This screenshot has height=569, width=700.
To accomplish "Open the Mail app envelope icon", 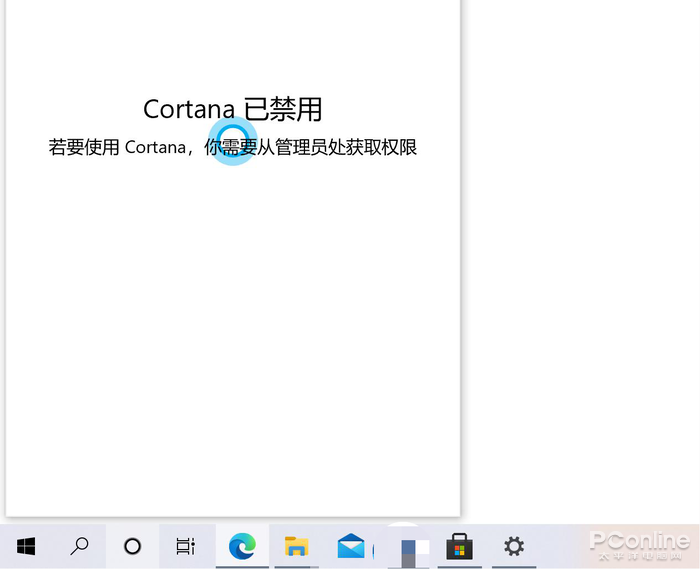I will tap(351, 546).
